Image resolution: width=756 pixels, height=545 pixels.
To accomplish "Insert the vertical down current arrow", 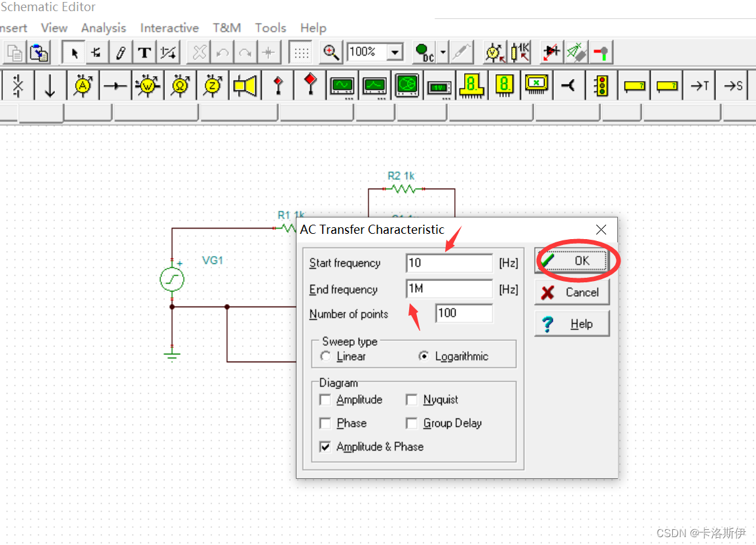I will (50, 86).
